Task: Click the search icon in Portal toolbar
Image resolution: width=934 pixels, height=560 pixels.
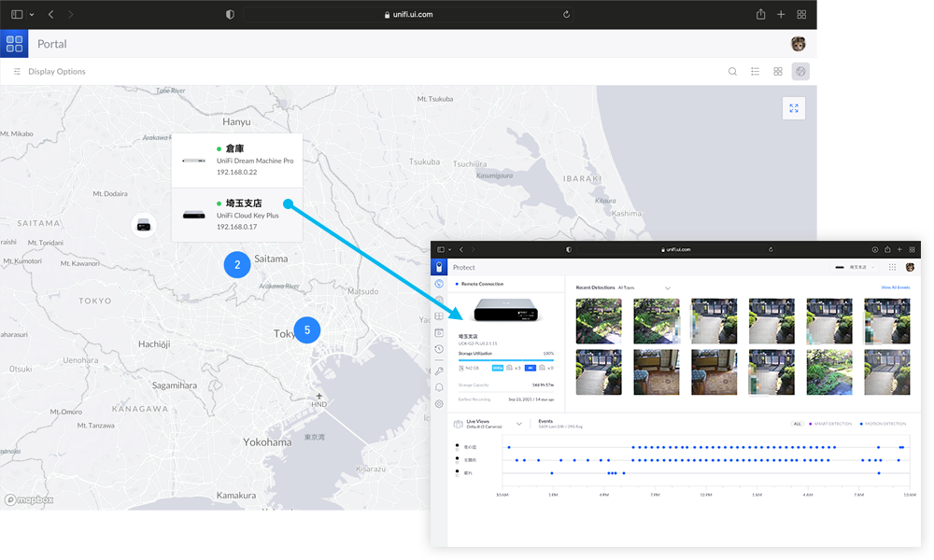Action: coord(732,72)
